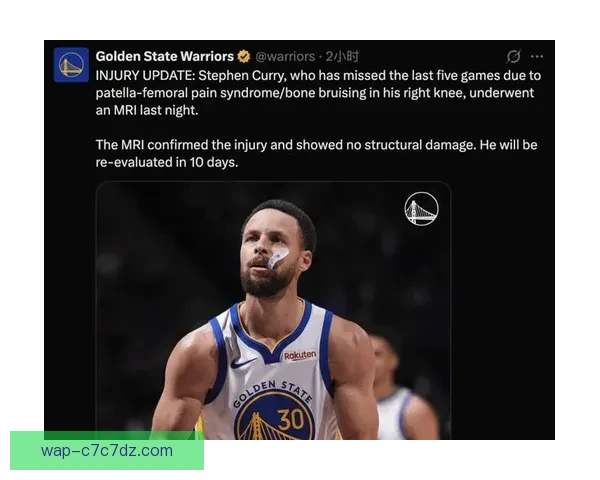Click the 'Stephen Curry' name in tweet text
This screenshot has width=600, height=480.
tap(241, 75)
